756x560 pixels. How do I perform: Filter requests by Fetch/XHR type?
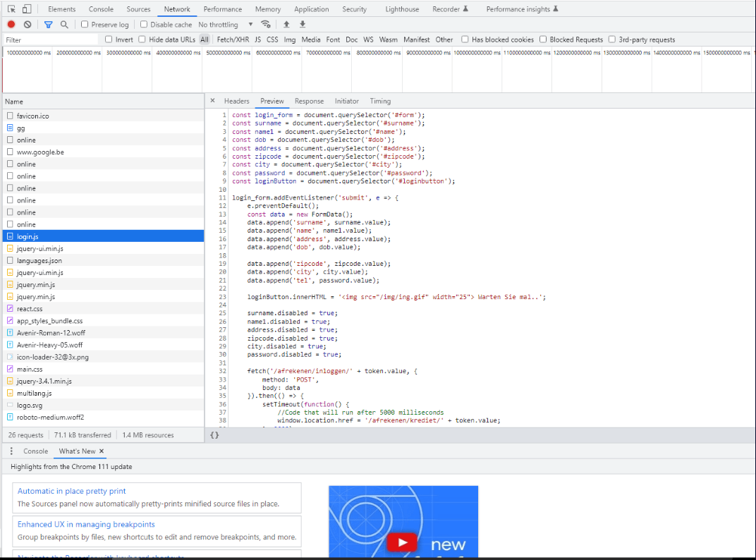[x=233, y=39]
